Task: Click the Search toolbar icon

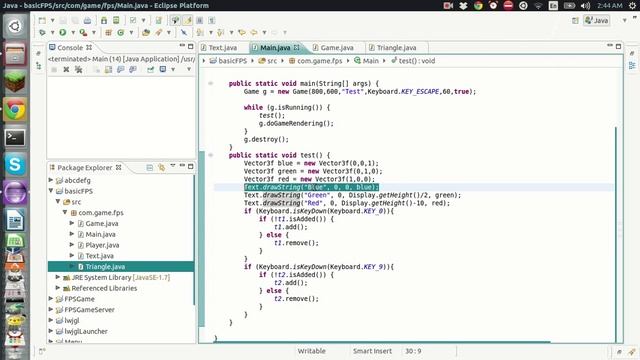Action: (x=158, y=33)
